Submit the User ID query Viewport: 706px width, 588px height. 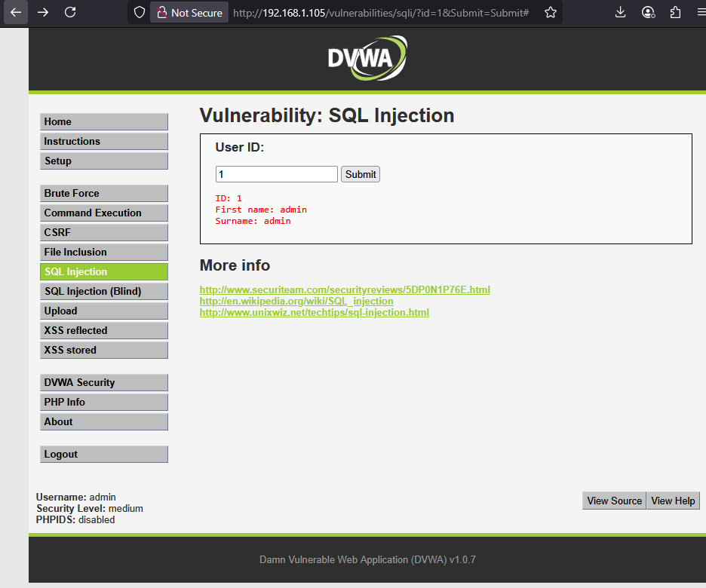click(360, 174)
